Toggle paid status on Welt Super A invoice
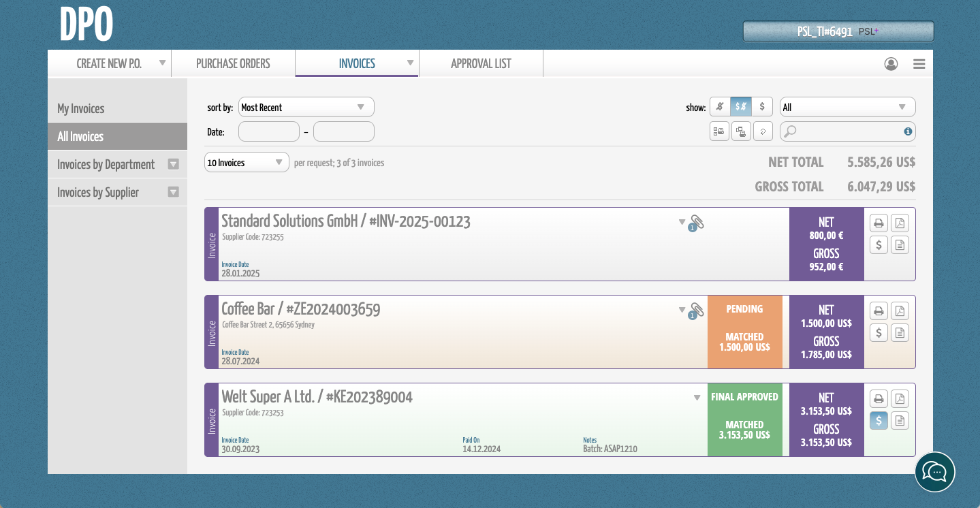The image size is (980, 508). coord(879,421)
